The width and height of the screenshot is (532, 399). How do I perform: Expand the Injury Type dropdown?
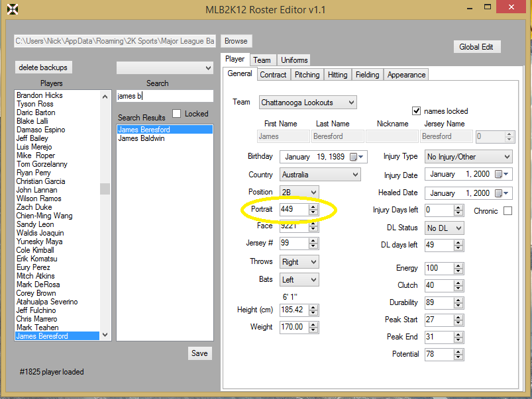[468, 157]
